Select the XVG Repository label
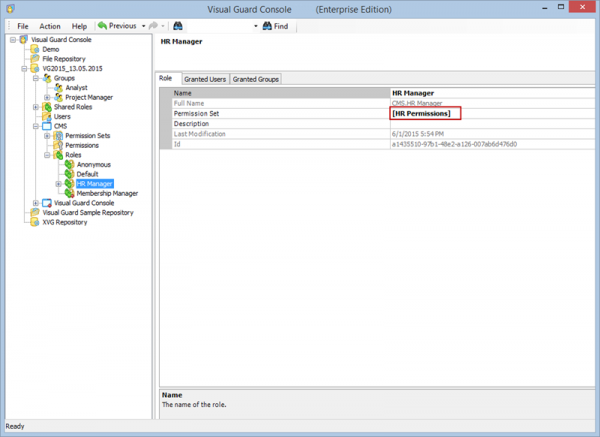Viewport: 600px width, 437px height. coord(65,222)
